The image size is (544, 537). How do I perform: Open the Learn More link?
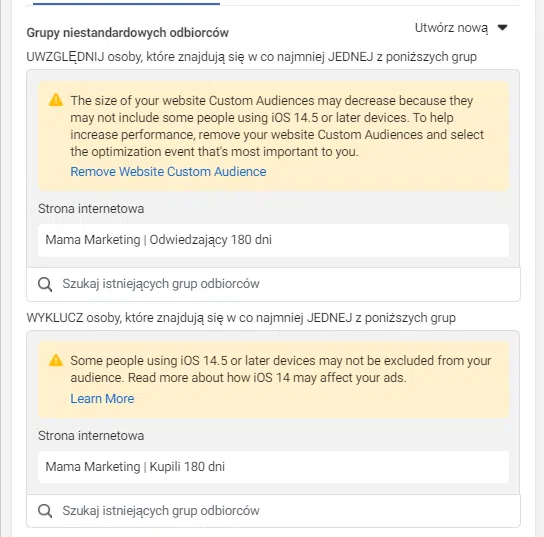pos(102,399)
